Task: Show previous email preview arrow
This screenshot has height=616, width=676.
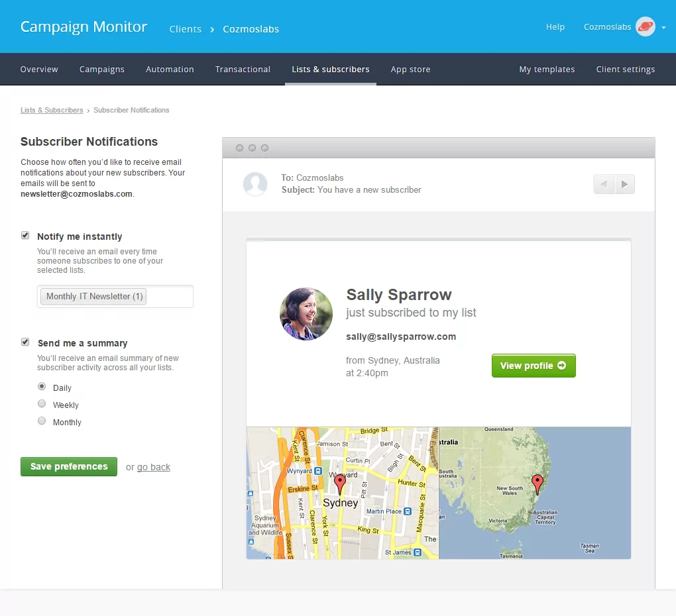Action: (x=604, y=184)
